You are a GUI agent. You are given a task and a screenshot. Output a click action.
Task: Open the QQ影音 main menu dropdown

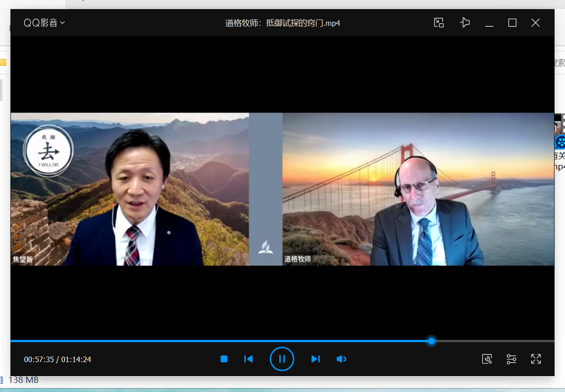[x=44, y=23]
